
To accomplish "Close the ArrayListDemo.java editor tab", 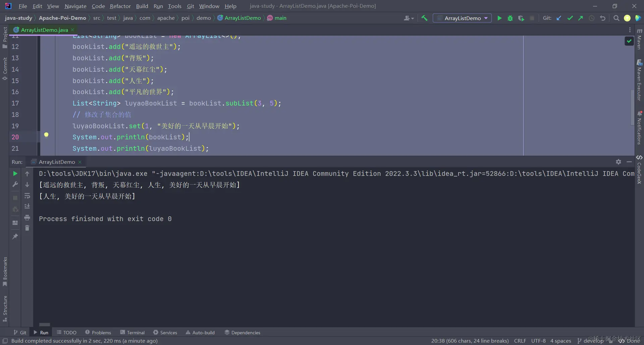I will pos(72,30).
